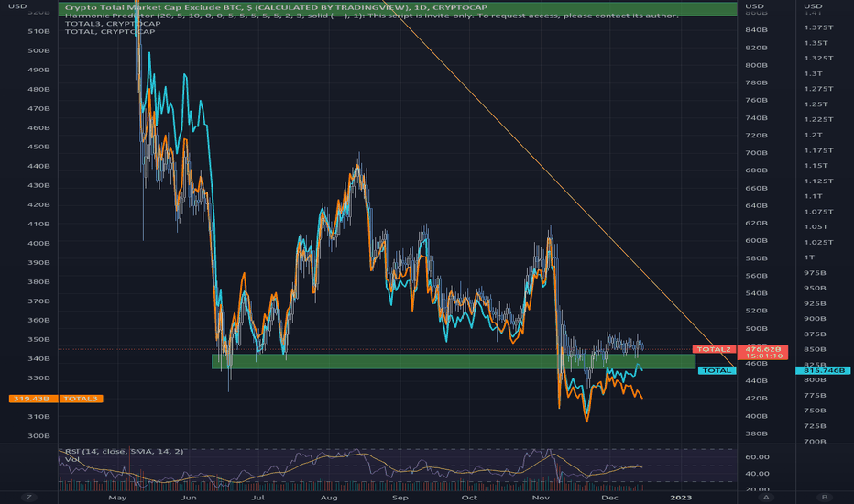Click the A auto-scale button
Viewport: 854px width, 504px height.
pos(766,497)
